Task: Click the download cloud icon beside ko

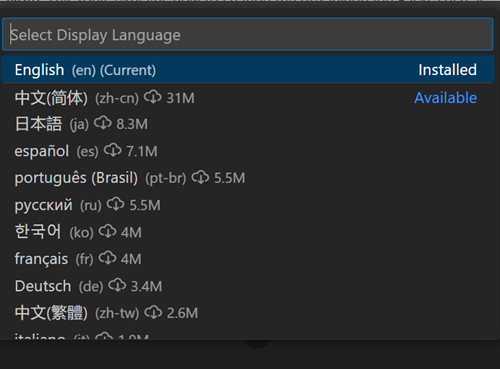Action: pos(108,232)
